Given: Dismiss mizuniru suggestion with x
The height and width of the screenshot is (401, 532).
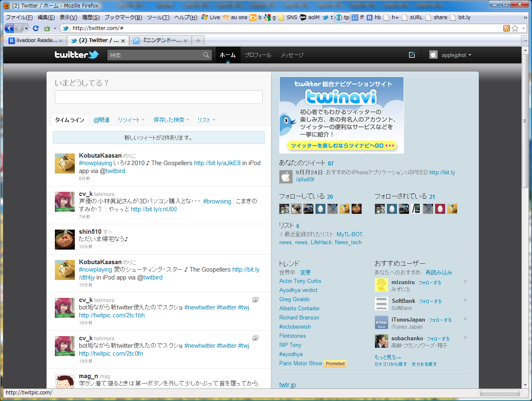Looking at the screenshot, I should (x=465, y=282).
